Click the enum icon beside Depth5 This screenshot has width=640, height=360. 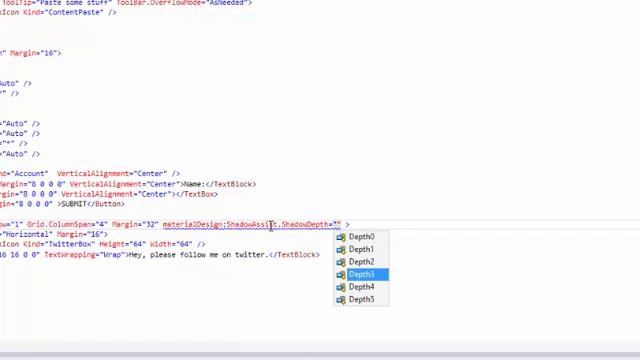[x=341, y=300]
